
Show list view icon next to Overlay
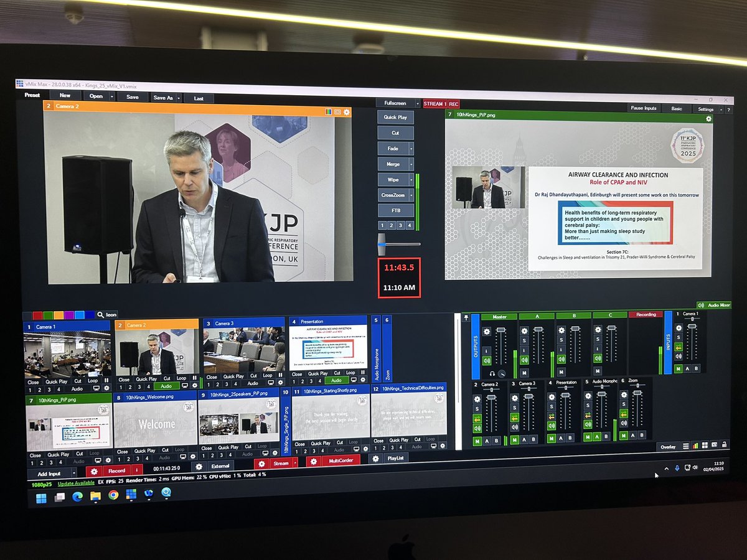686,446
